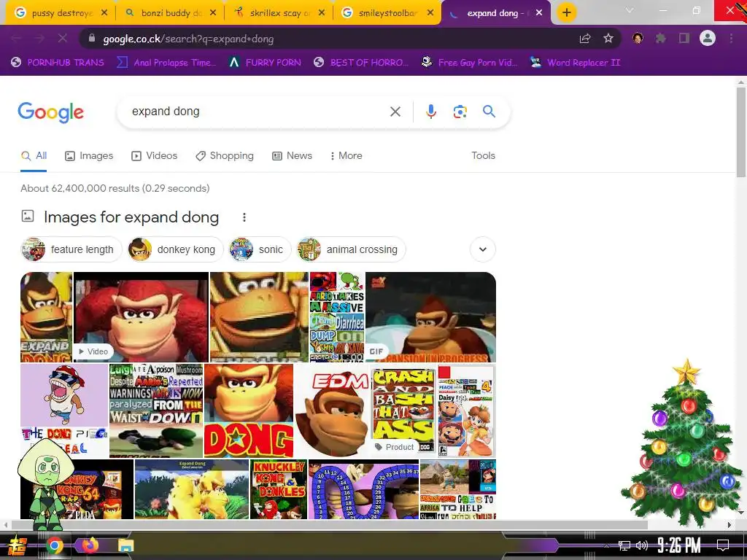
Task: Click the vertical page scrollbar thumb
Action: pos(741,131)
